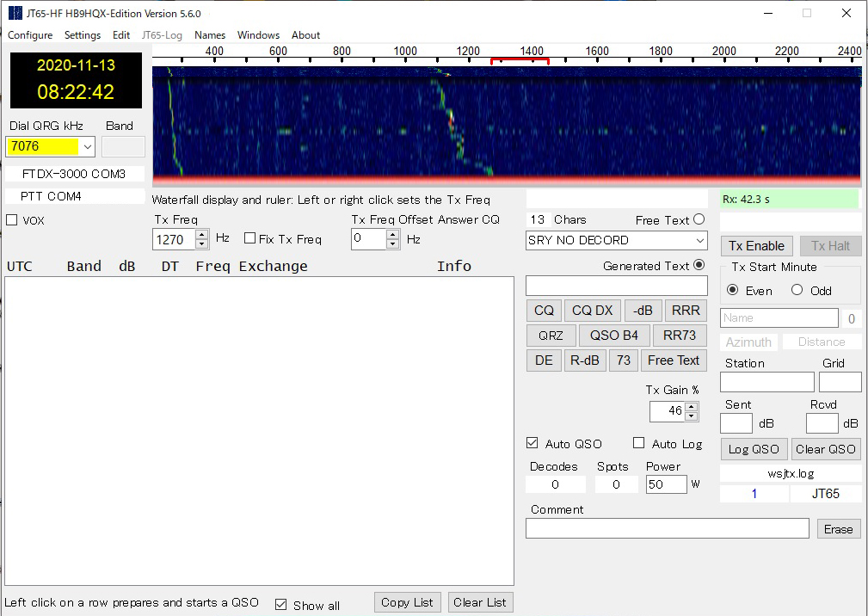The height and width of the screenshot is (616, 868).
Task: Click the DE button
Action: coord(544,360)
